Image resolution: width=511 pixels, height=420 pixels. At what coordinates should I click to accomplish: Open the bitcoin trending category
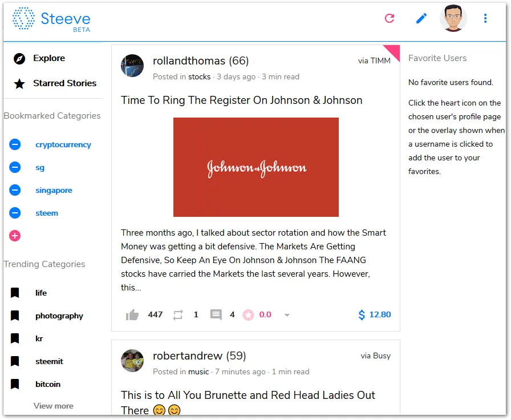[x=48, y=384]
